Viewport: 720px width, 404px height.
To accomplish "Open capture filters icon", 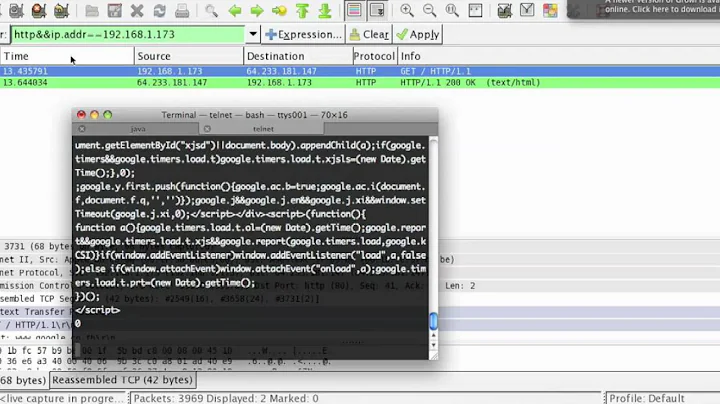I will click(x=505, y=11).
